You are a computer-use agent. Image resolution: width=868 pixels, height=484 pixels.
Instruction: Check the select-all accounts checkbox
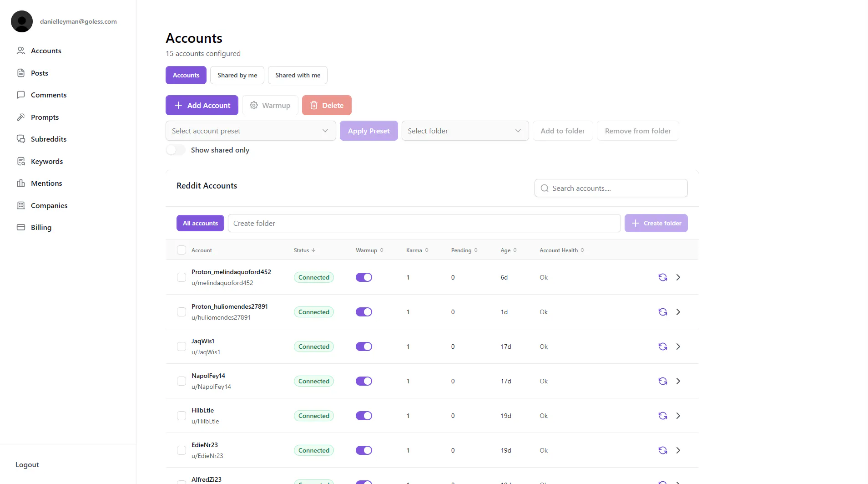[x=182, y=250]
